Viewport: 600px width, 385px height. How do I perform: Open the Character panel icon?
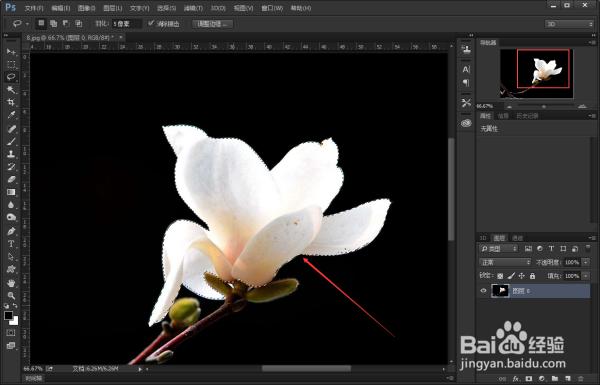(x=466, y=69)
